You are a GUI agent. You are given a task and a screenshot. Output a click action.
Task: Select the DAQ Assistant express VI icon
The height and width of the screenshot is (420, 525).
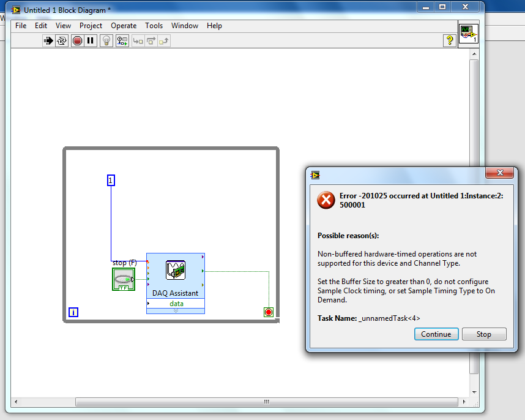(176, 270)
